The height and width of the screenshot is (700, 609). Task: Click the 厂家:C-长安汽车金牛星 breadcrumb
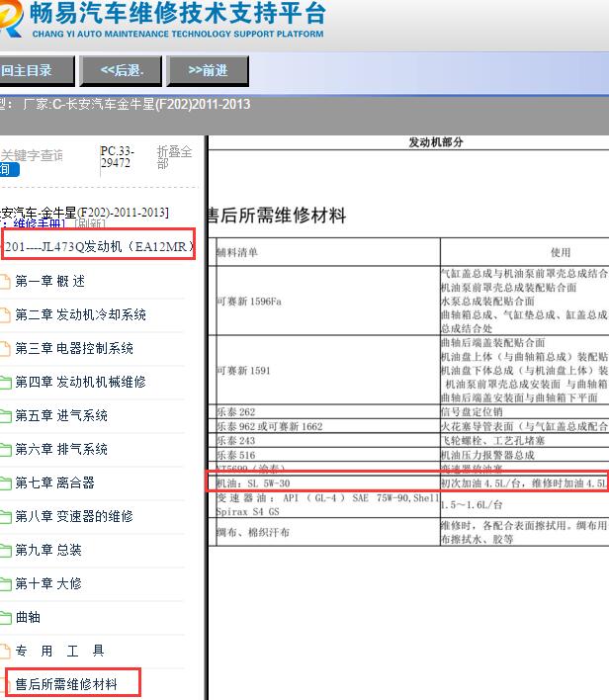click(136, 104)
